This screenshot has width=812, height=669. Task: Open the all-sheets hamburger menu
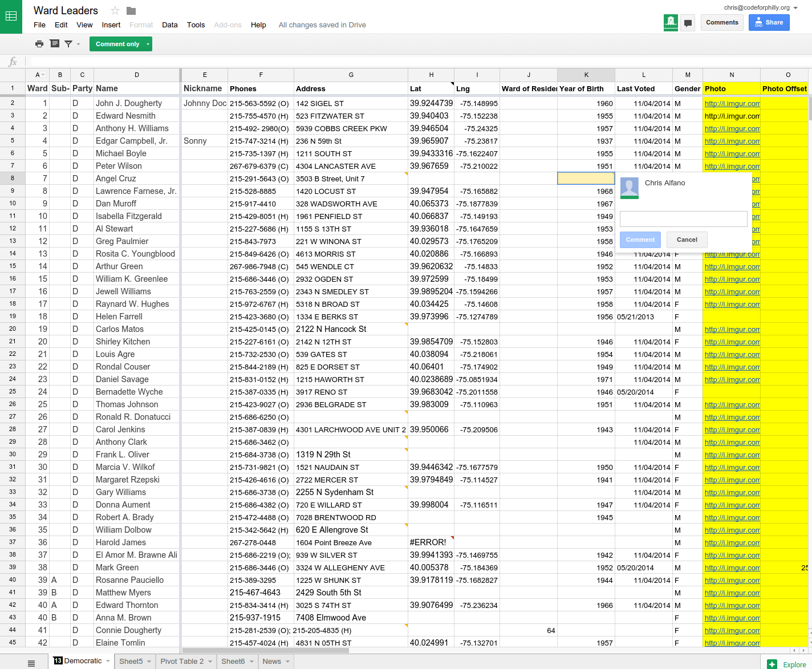pyautogui.click(x=31, y=661)
